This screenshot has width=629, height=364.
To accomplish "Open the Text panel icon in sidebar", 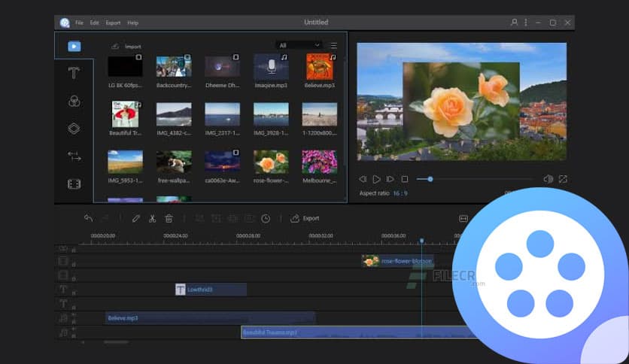I will 74,73.
